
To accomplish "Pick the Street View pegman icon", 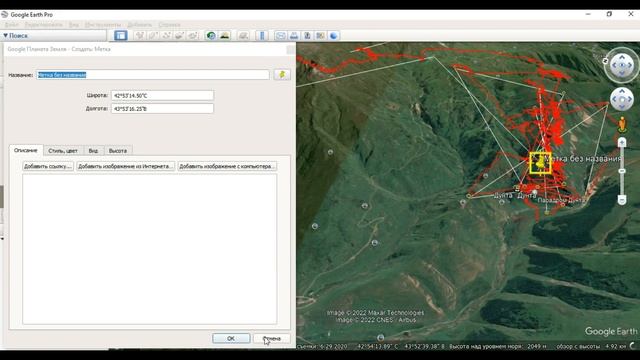I will tap(622, 124).
